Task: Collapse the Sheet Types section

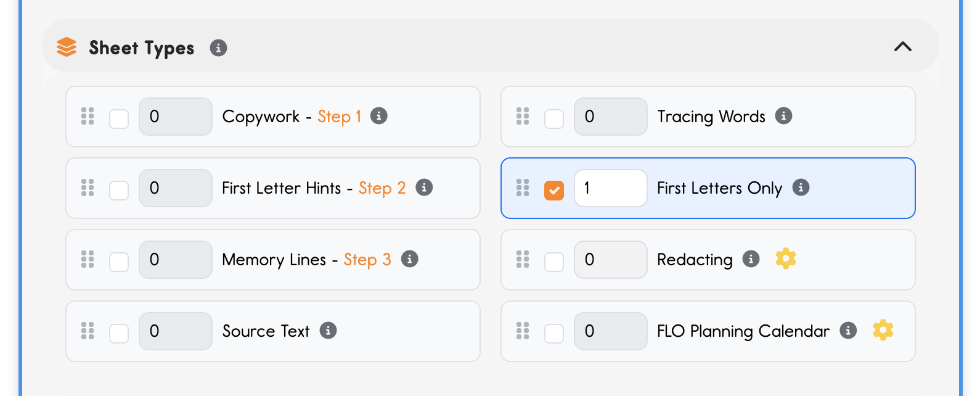Action: coord(903,47)
